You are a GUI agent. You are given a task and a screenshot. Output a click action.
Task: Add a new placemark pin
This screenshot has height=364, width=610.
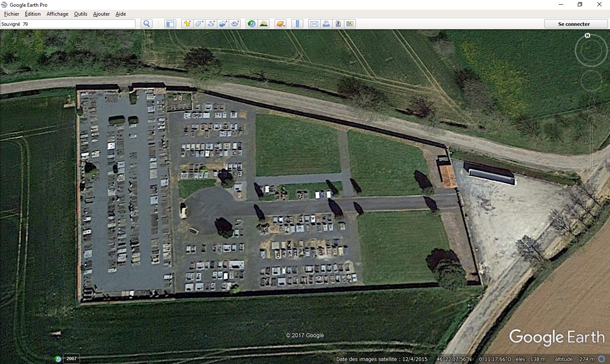tap(187, 24)
